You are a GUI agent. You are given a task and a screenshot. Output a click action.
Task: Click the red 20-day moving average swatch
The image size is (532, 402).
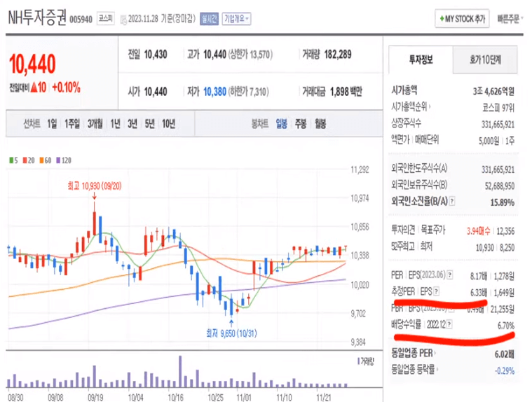pyautogui.click(x=25, y=160)
